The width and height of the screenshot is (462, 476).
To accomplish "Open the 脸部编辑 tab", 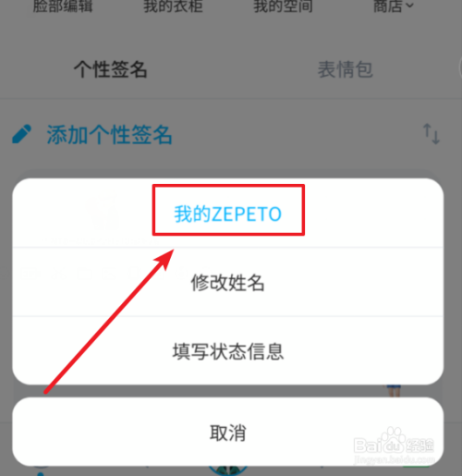I will tap(63, 6).
